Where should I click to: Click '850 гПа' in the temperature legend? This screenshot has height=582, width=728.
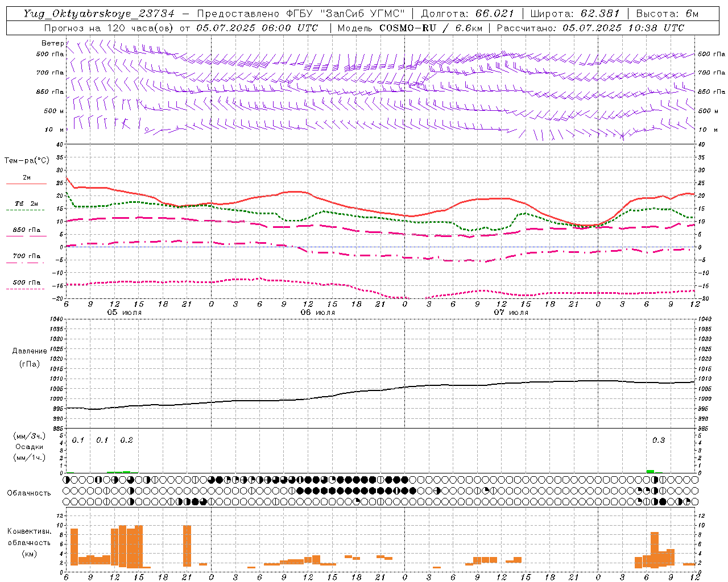(x=26, y=230)
